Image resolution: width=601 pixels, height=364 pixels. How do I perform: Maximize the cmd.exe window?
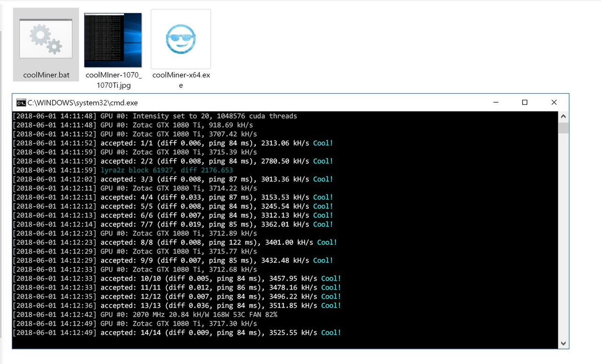pos(524,102)
